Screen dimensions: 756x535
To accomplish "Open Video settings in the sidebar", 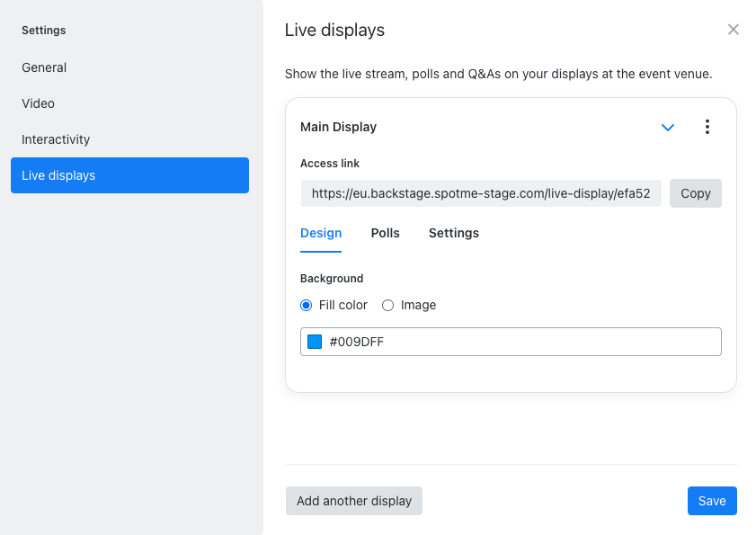I will (38, 103).
